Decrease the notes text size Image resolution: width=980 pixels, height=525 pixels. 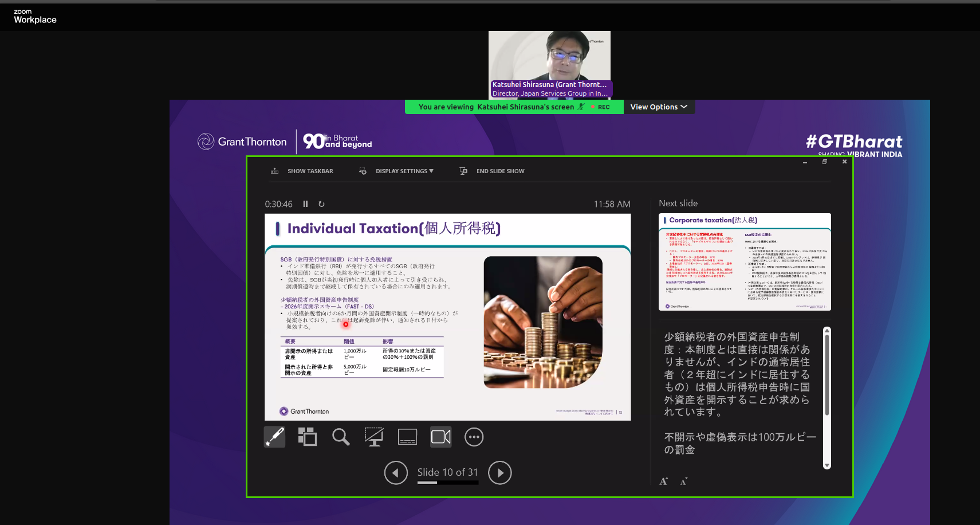click(x=683, y=481)
